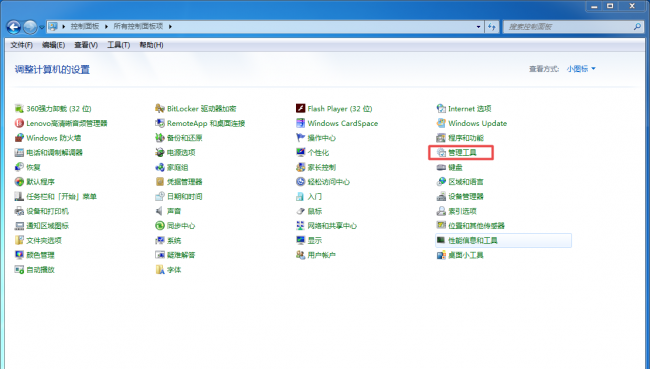Open 任务栏和「开始」菜单 item
This screenshot has height=369, width=650.
point(56,197)
